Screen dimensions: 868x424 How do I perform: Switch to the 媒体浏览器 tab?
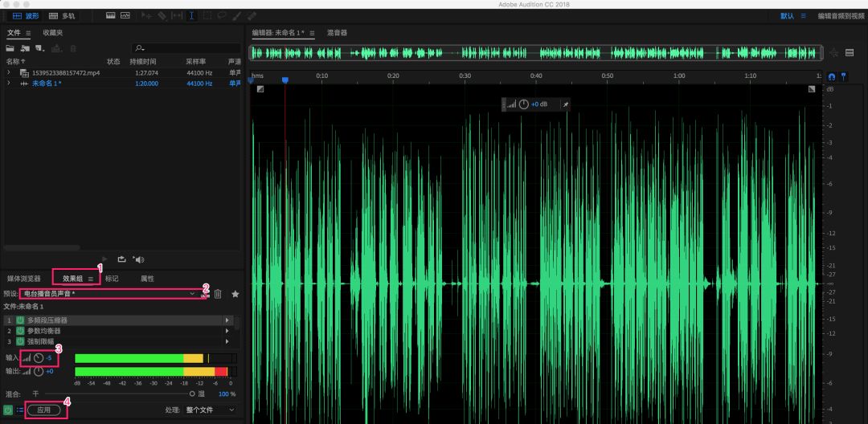coord(24,279)
